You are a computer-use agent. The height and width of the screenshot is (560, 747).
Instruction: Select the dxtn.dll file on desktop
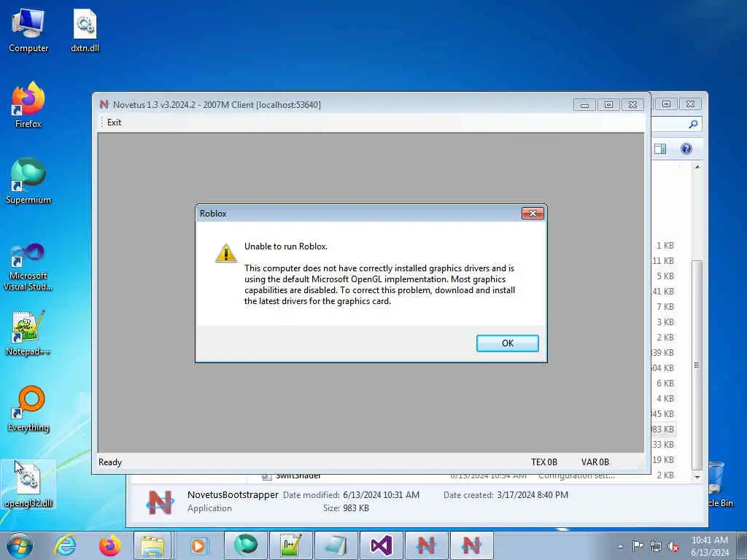pos(85,31)
